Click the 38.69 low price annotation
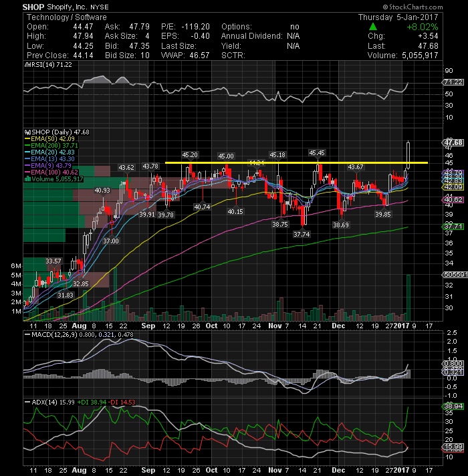468x476 pixels. coord(340,225)
